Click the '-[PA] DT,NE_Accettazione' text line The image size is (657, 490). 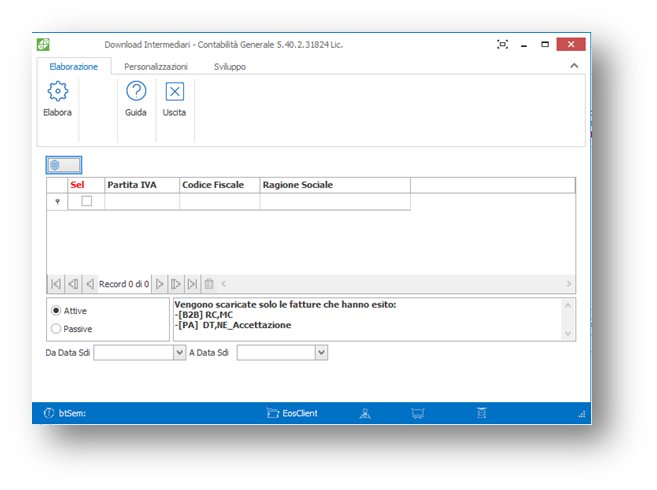233,325
